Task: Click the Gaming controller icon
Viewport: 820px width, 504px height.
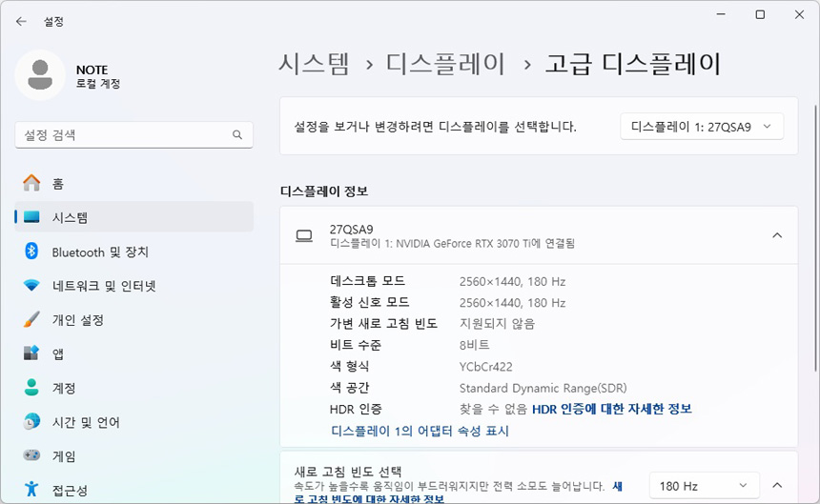Action: pos(31,456)
